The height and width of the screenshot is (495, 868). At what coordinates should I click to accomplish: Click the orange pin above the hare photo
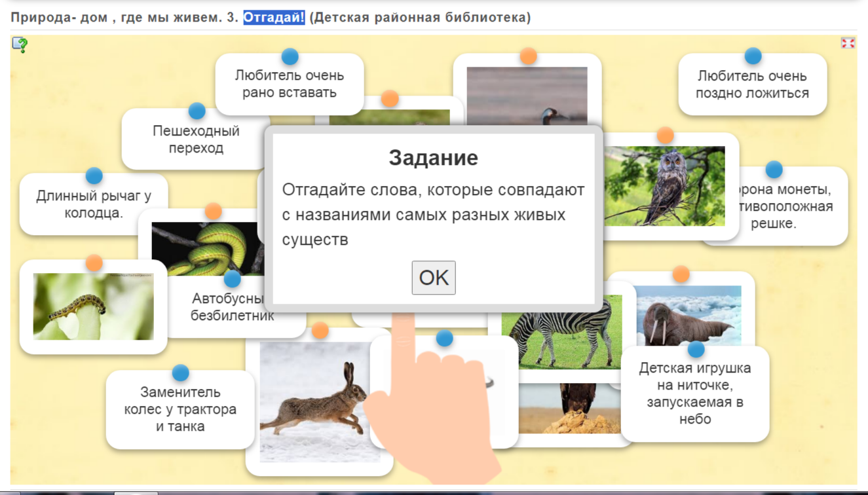[320, 330]
